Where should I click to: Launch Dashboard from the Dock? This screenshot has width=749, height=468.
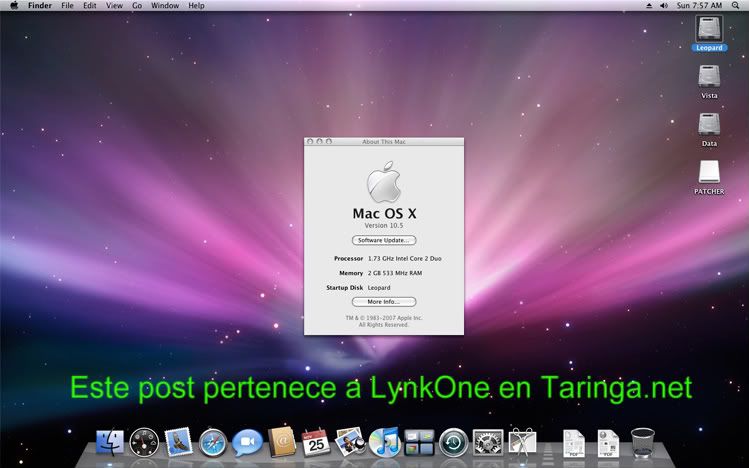pos(144,442)
